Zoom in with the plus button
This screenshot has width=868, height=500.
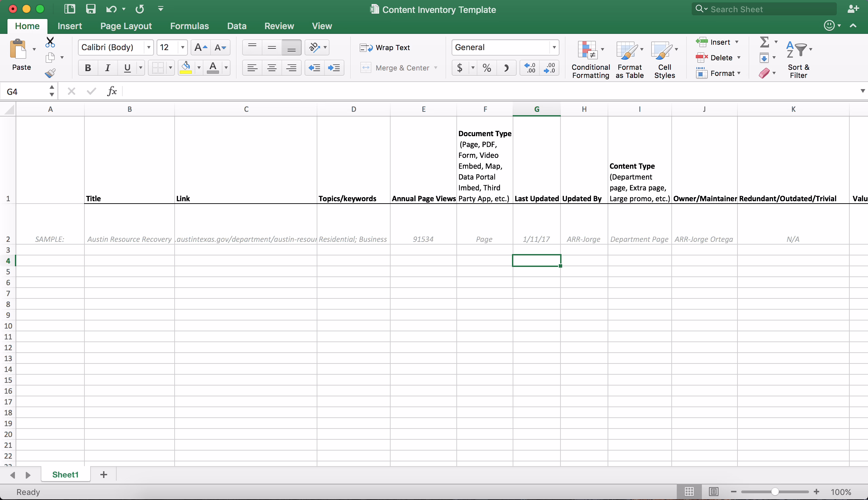coord(816,492)
